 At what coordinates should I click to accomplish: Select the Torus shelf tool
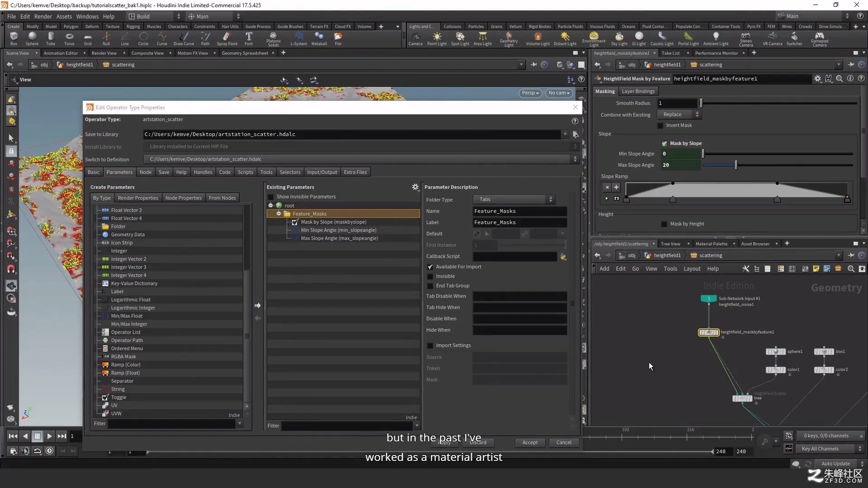(x=69, y=38)
